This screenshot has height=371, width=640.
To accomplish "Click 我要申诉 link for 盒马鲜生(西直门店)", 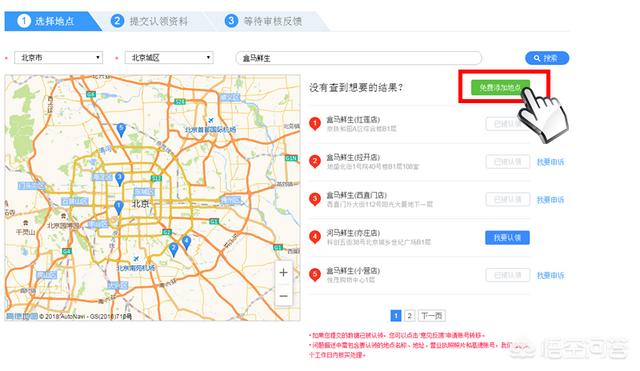I will 550,200.
